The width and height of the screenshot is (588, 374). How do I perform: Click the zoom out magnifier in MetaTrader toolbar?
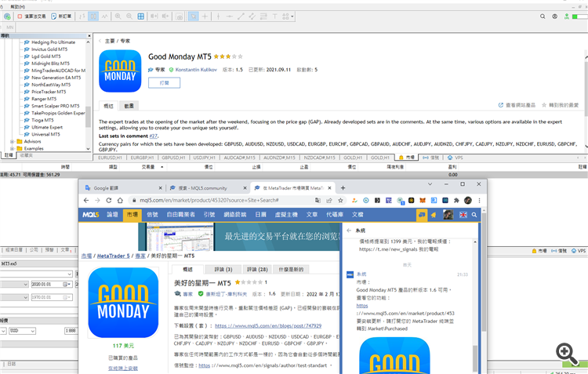(129, 16)
